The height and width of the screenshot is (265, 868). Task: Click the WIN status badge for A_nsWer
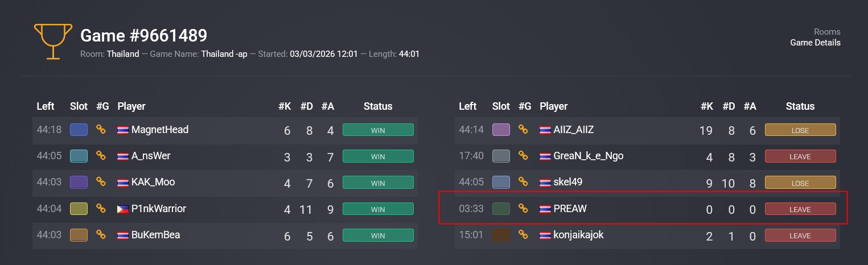click(378, 156)
